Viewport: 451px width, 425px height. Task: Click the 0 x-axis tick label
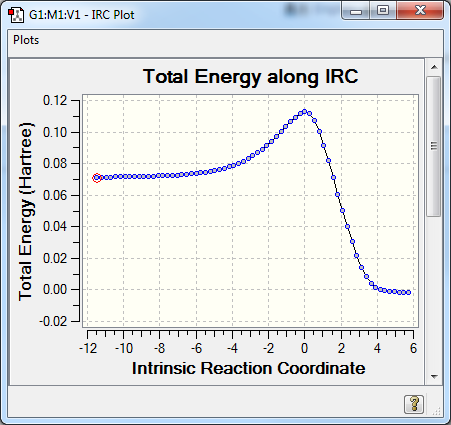point(304,349)
